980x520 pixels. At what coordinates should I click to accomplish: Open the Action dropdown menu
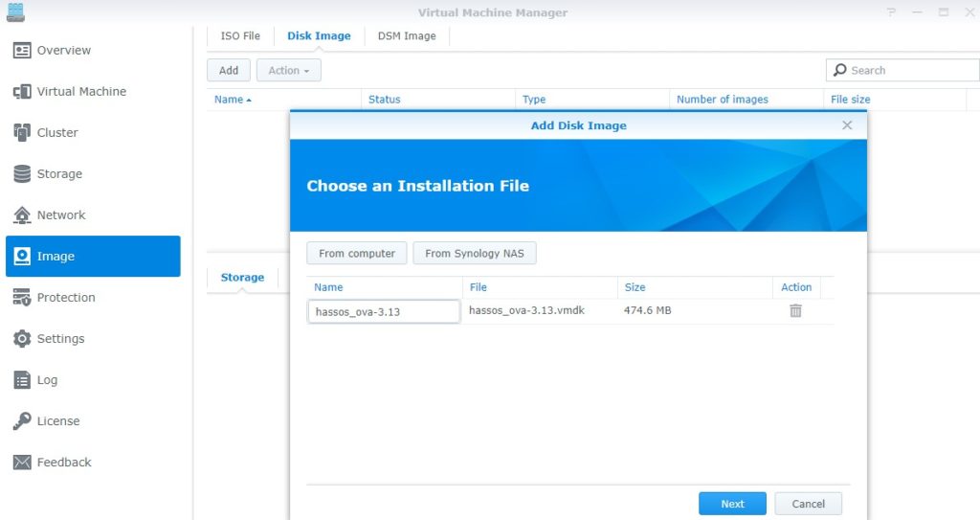click(x=289, y=70)
